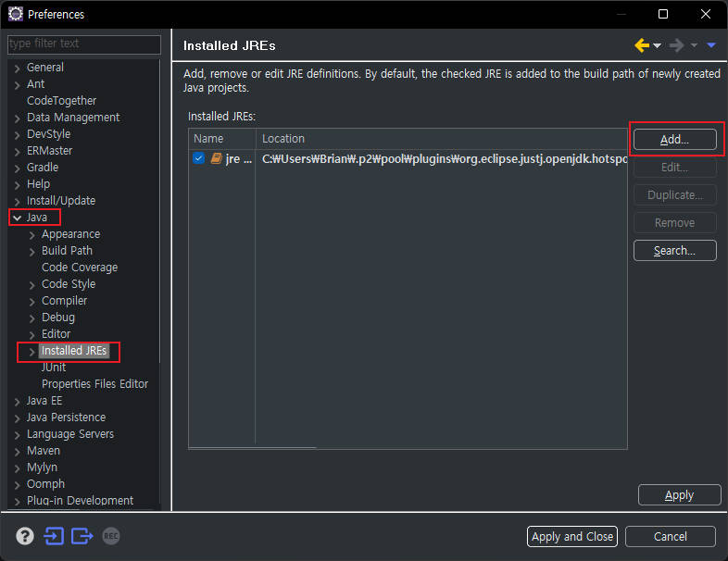Expand the Data Management node
The image size is (728, 561).
18,118
